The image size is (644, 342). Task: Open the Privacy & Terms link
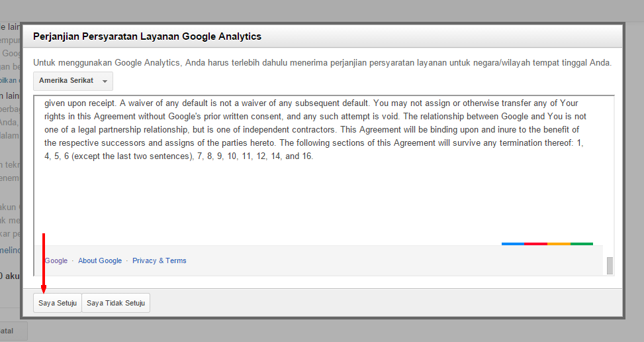160,260
